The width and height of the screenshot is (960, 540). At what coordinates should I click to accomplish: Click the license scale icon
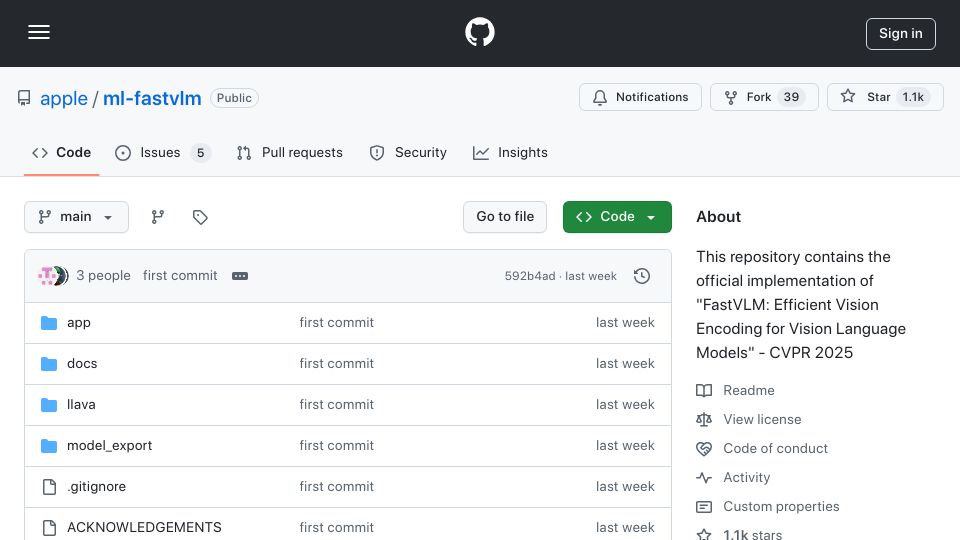tap(704, 419)
